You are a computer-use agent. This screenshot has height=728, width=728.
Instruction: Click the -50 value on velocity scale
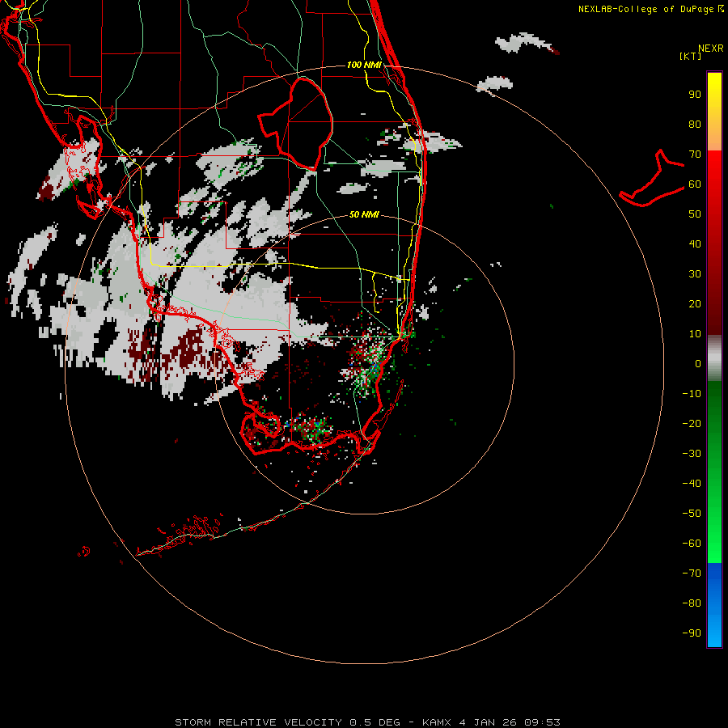tap(692, 514)
